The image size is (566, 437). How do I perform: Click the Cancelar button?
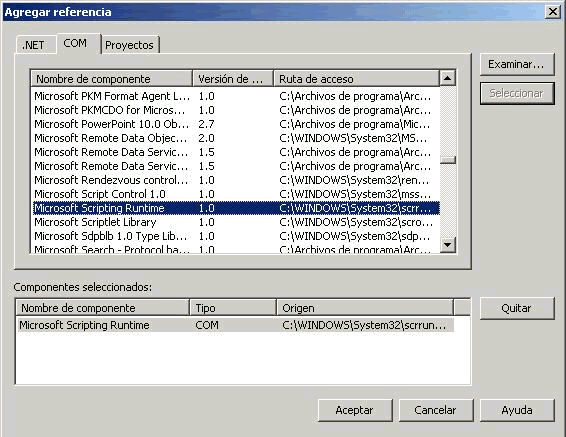pyautogui.click(x=436, y=410)
